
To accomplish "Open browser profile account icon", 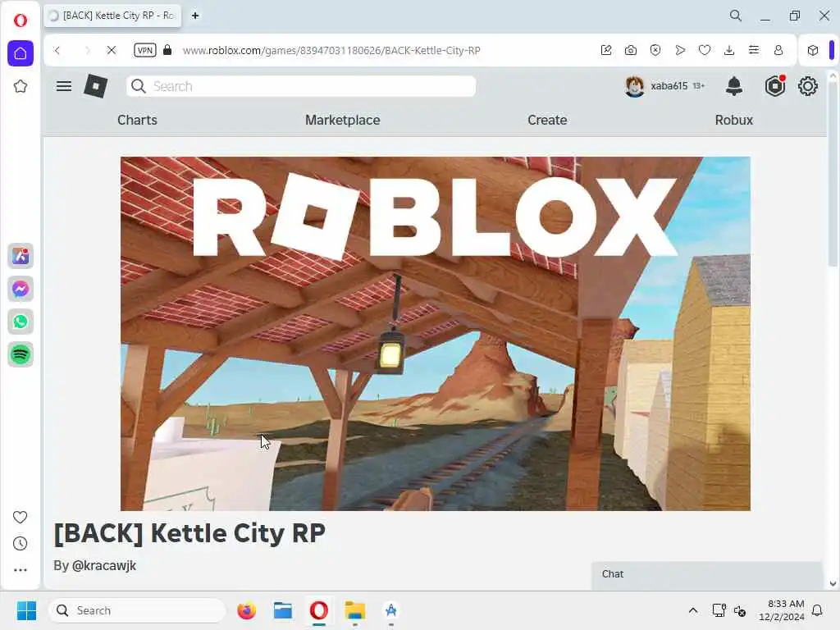I will [x=778, y=50].
